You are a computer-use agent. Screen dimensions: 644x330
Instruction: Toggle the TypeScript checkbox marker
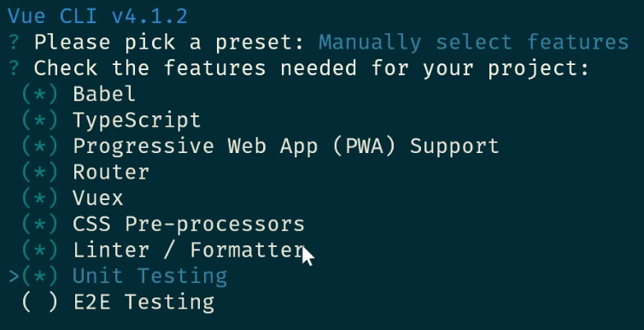tap(40, 120)
